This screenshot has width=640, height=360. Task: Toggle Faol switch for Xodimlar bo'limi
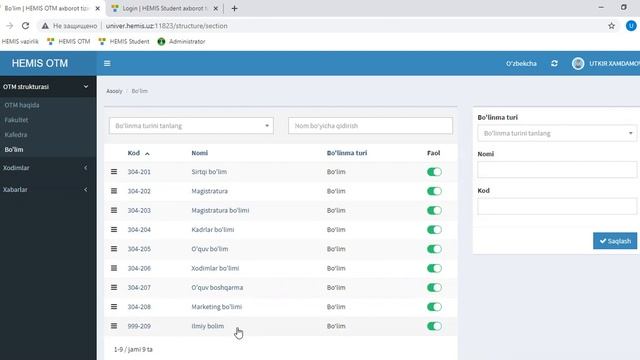pos(434,268)
